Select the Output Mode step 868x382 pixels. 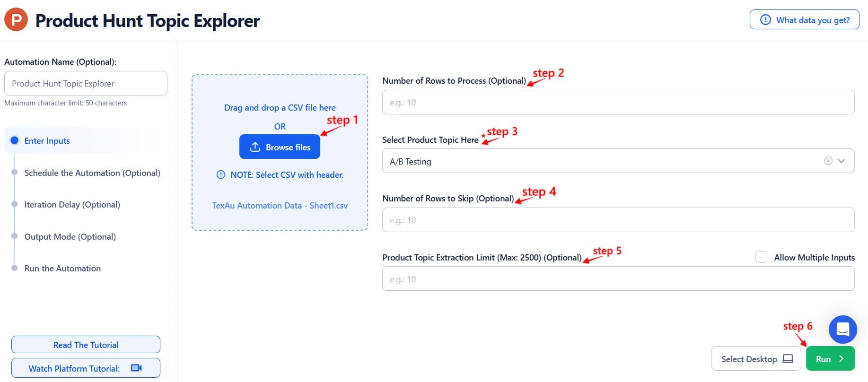(x=70, y=236)
